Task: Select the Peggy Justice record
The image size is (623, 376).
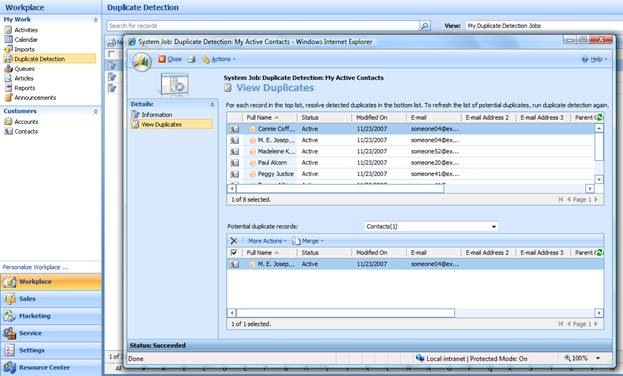Action: tap(411, 174)
